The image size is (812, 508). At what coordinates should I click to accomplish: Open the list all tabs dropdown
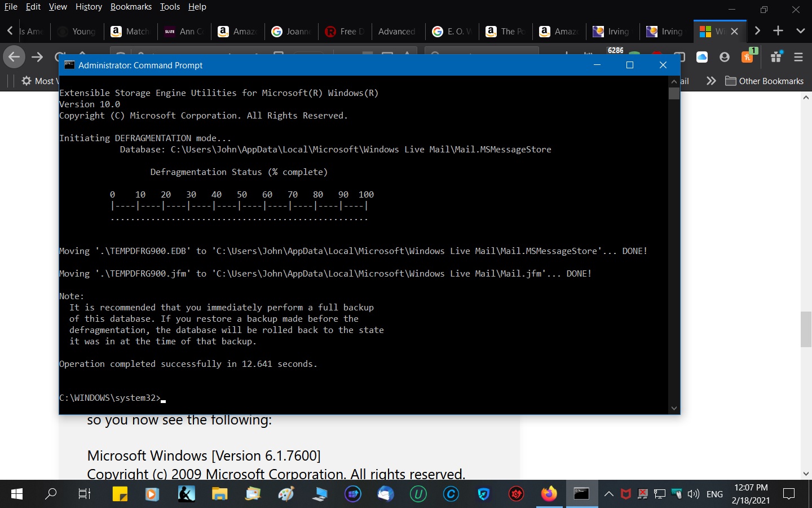click(x=800, y=31)
